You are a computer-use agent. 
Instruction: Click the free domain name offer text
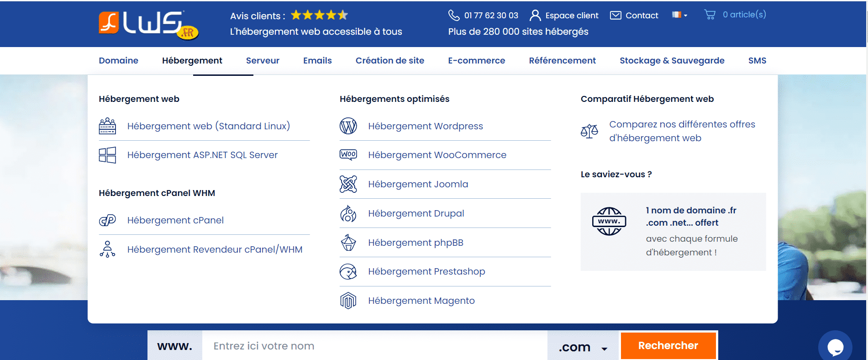692,231
